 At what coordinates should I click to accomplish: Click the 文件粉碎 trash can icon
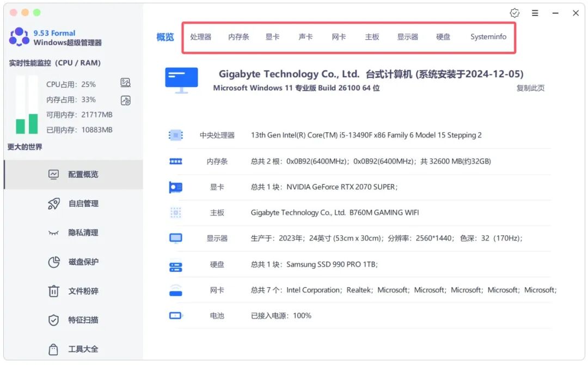(53, 291)
